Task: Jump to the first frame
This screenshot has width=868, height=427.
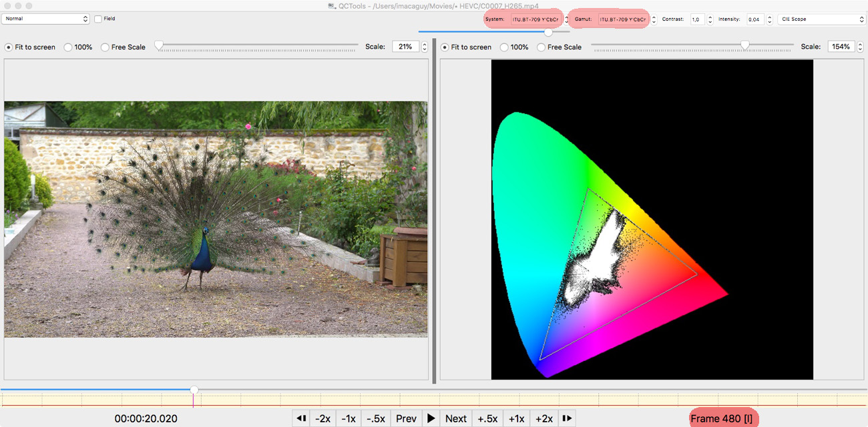Action: (x=301, y=418)
